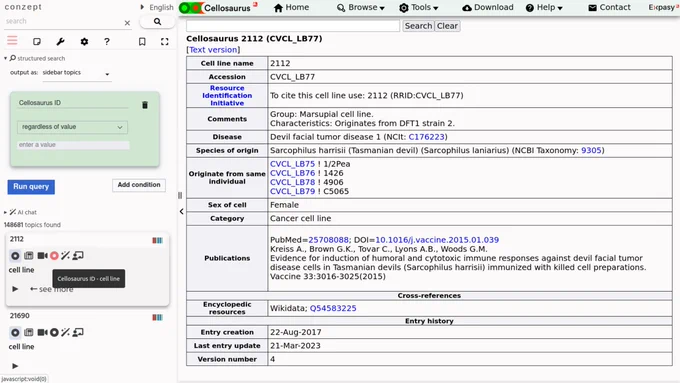Click the 'enter a value' input field

click(73, 145)
